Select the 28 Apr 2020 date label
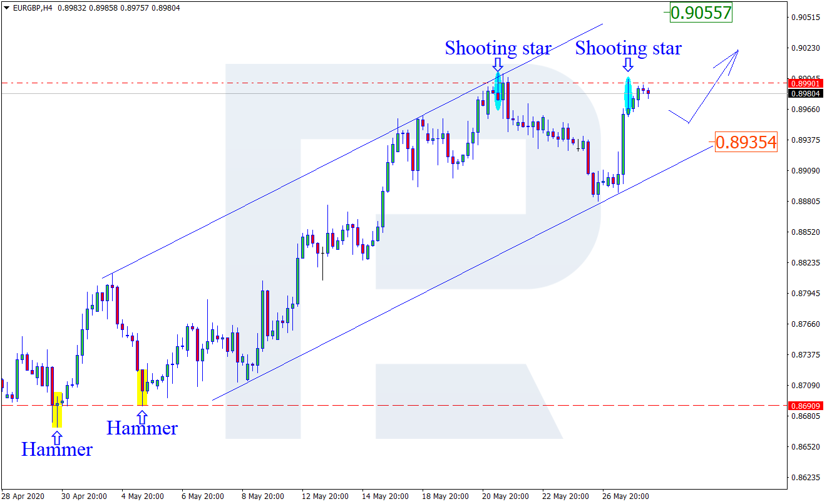Screen dimensions: 827x504 pos(23,496)
